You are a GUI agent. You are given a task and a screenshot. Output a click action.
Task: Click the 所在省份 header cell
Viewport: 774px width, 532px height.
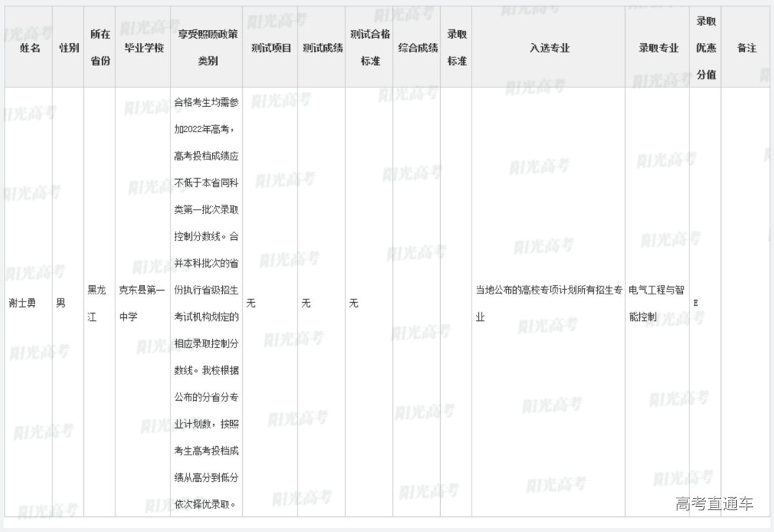point(100,48)
